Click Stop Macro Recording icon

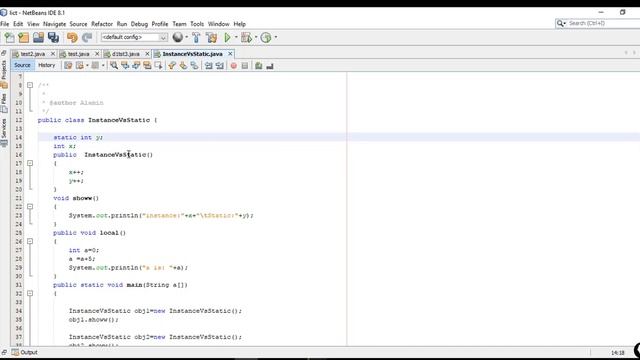point(244,65)
